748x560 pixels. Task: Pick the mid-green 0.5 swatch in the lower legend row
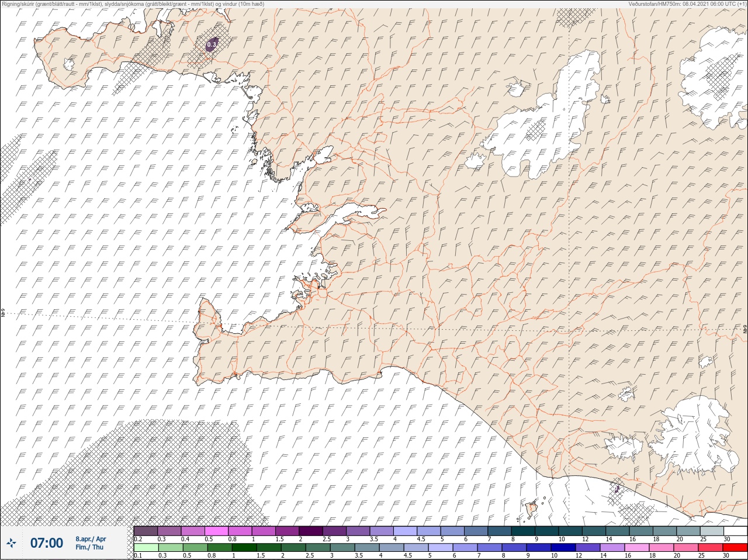195,548
